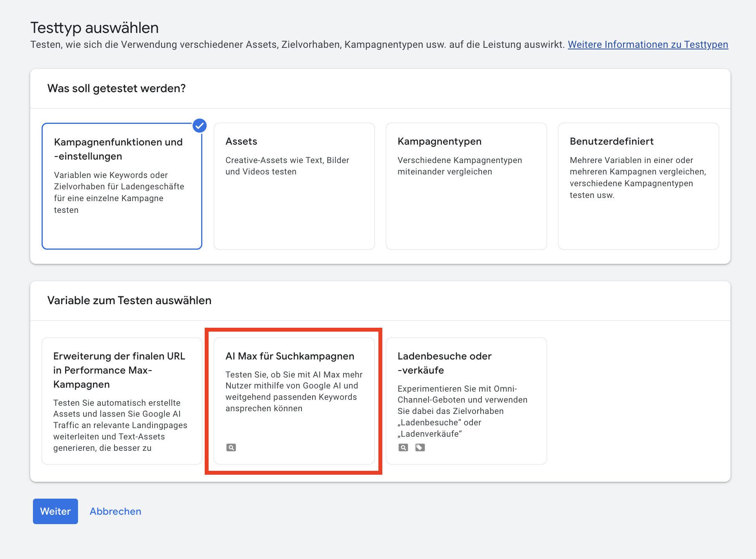This screenshot has height=559, width=756.
Task: Click text Variablen wie Keywords oder
Action: click(x=111, y=175)
